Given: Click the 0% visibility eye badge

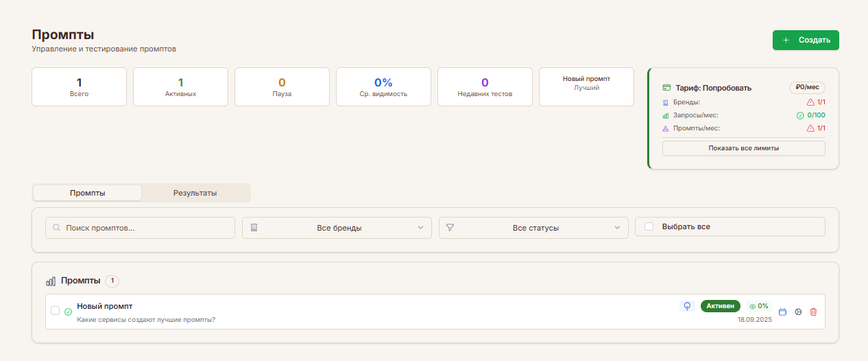Looking at the screenshot, I should click(x=758, y=306).
